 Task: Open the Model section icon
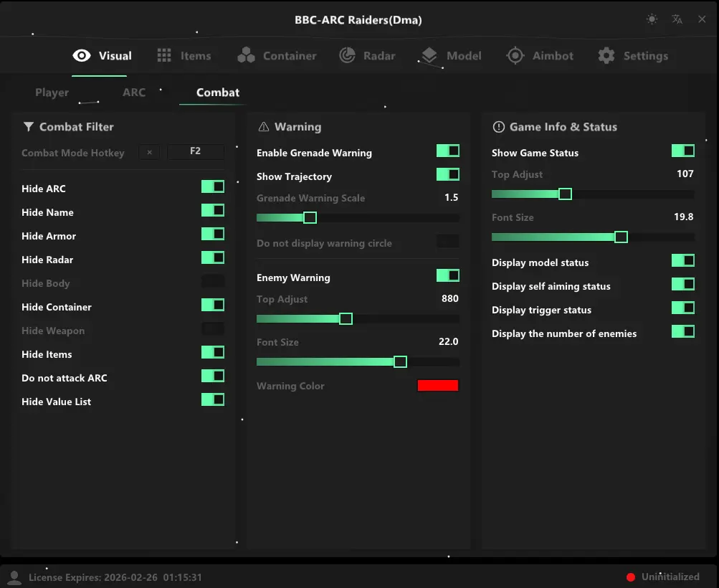(429, 55)
